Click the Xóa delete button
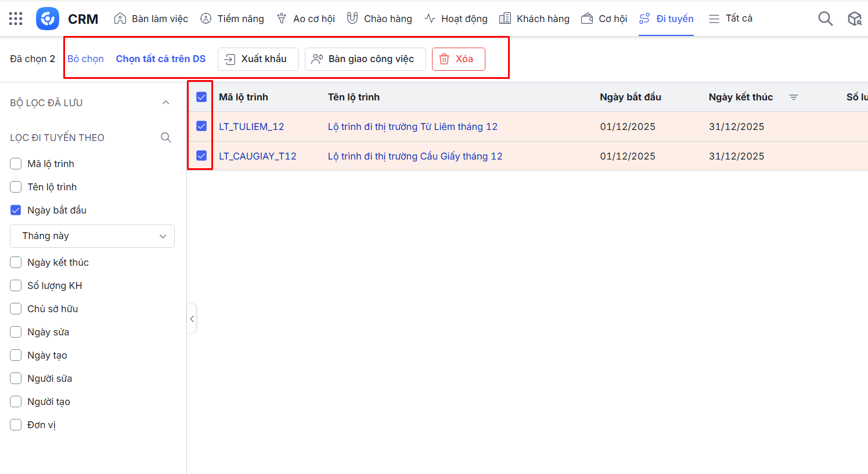Image resolution: width=868 pixels, height=474 pixels. (458, 59)
